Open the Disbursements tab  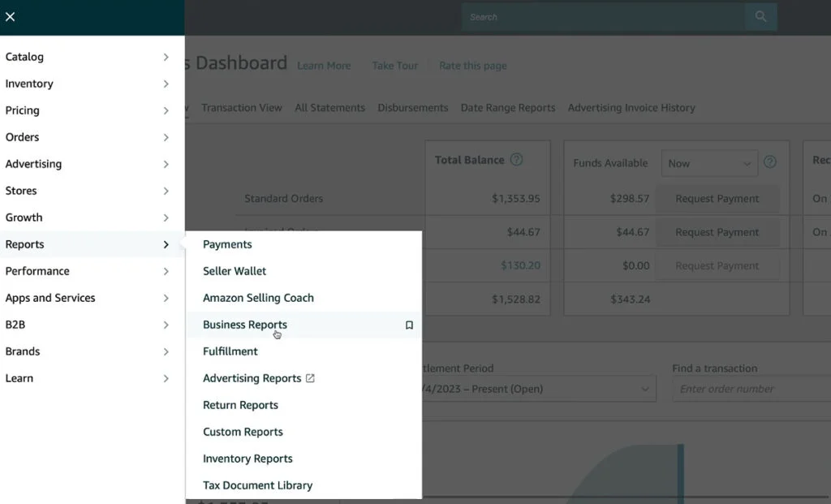[412, 107]
